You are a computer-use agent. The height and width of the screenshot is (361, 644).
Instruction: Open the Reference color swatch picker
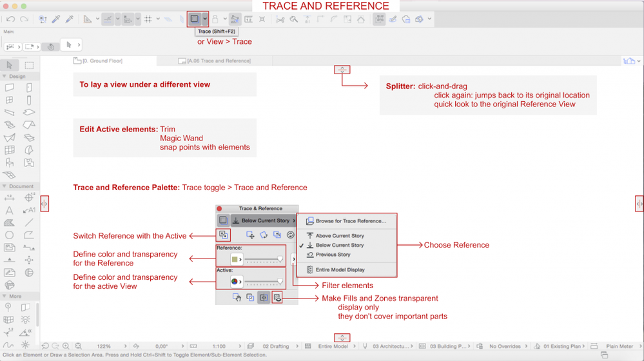point(237,259)
